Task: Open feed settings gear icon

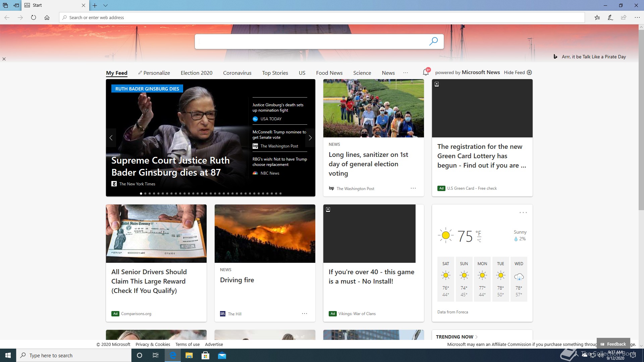Action: coord(529,72)
